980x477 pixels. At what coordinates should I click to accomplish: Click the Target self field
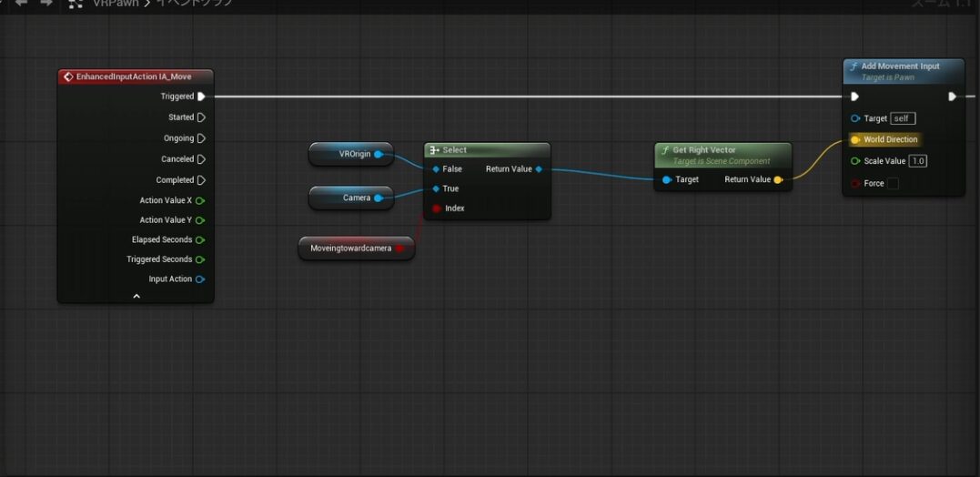[x=903, y=119]
